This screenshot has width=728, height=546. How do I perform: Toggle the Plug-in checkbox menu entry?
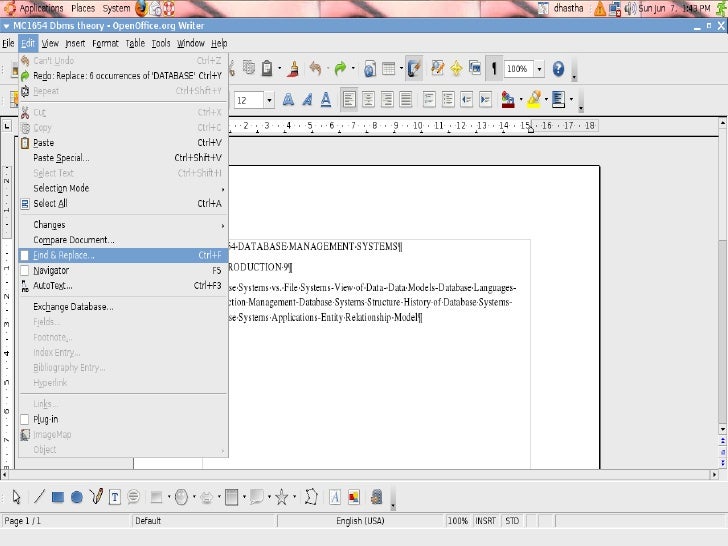click(x=123, y=419)
